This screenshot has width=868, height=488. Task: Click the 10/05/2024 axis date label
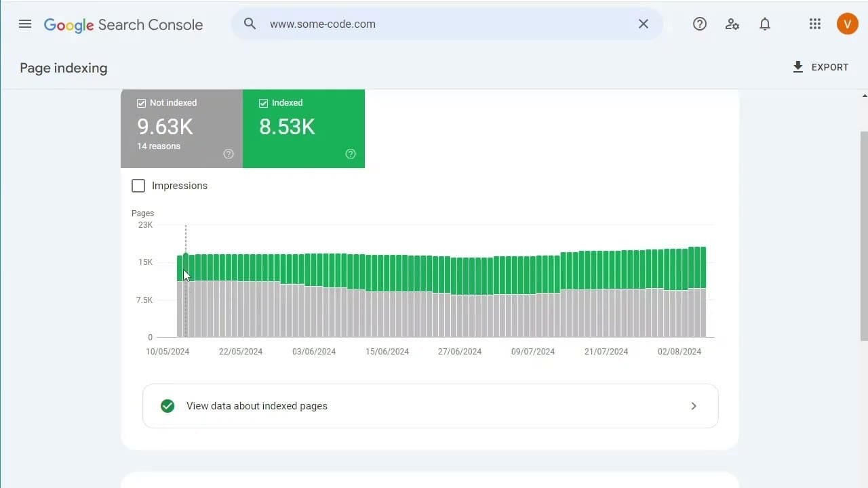(167, 352)
